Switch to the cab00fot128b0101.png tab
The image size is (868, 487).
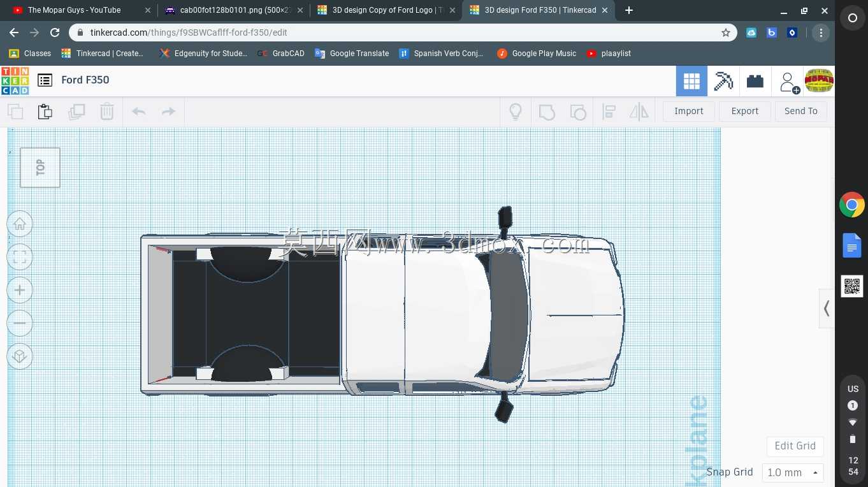[x=233, y=10]
